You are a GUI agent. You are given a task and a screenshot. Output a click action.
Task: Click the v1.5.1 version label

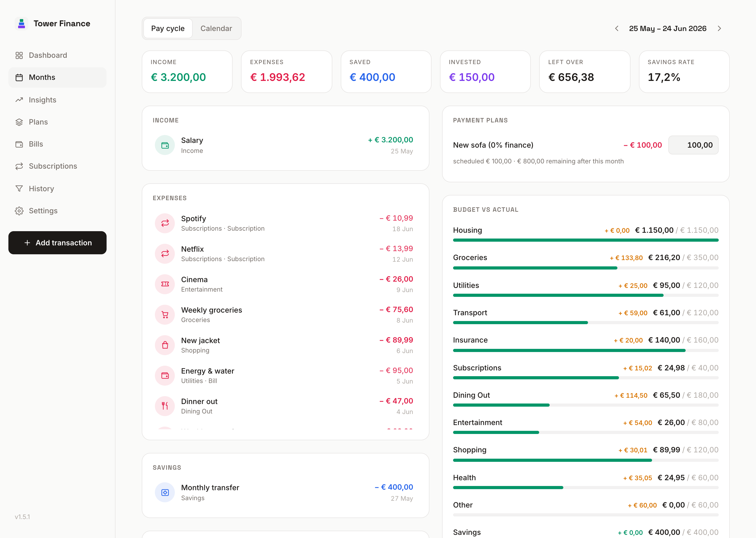coord(23,517)
